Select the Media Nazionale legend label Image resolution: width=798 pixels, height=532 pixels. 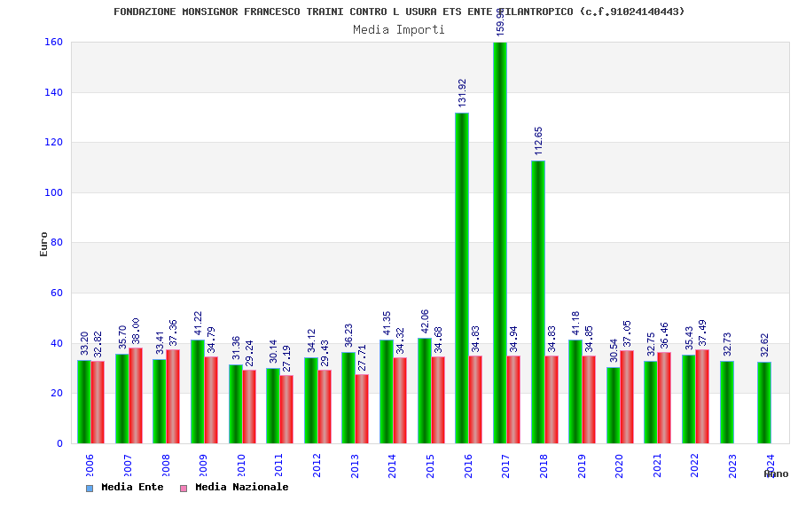[242, 487]
